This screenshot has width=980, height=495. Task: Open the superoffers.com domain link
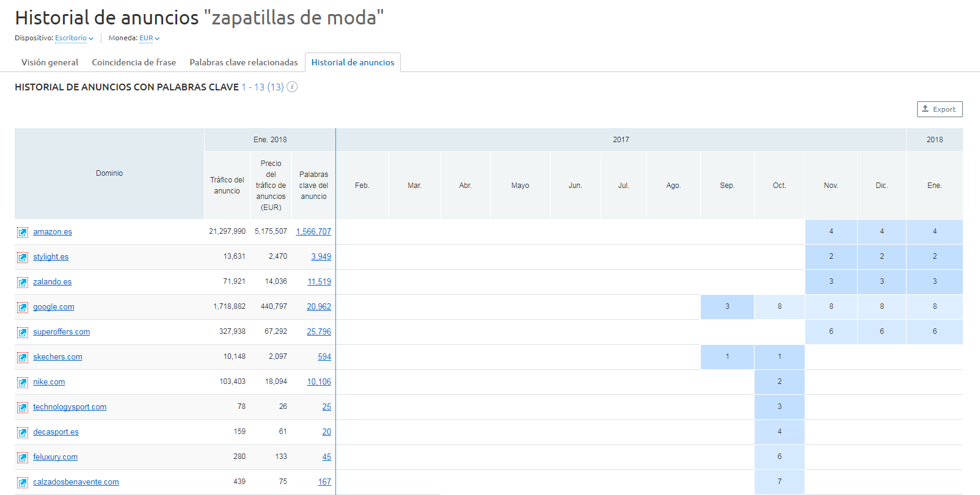62,332
